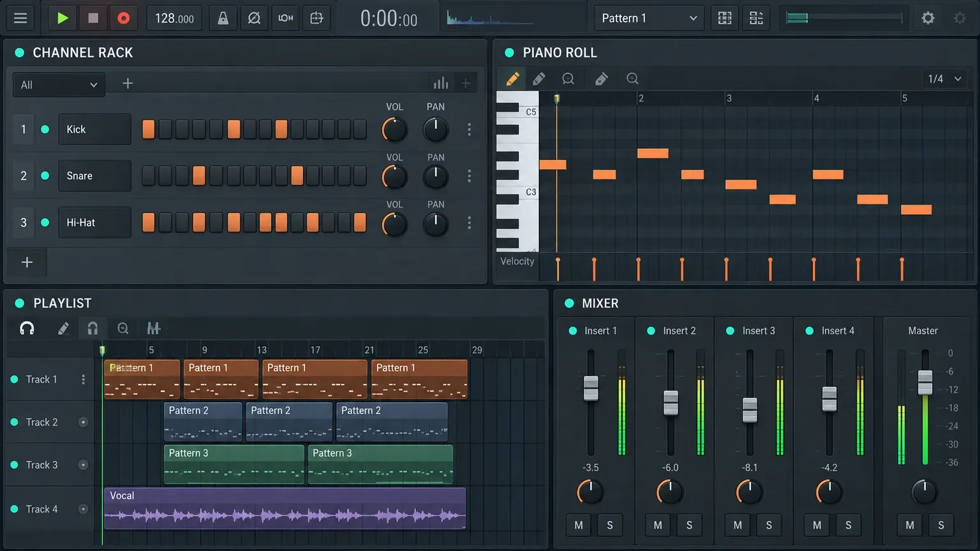
Task: Toggle the last step of the Hi-Hat row
Action: [360, 223]
